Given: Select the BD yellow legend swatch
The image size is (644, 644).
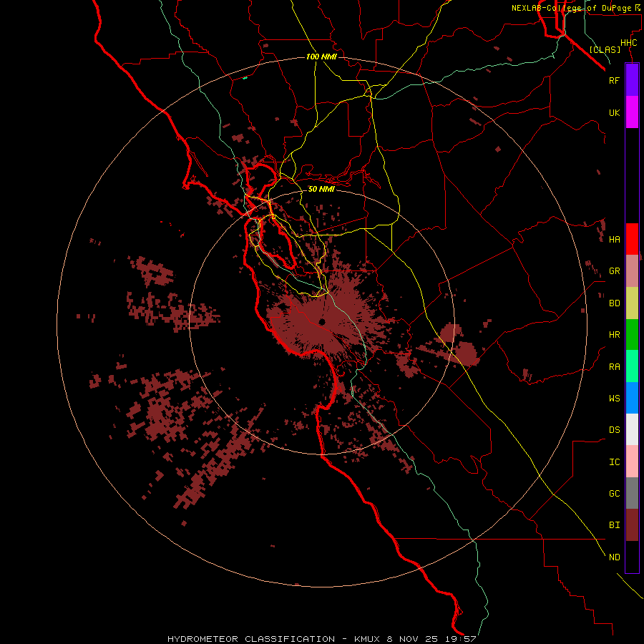Looking at the screenshot, I should 632,303.
